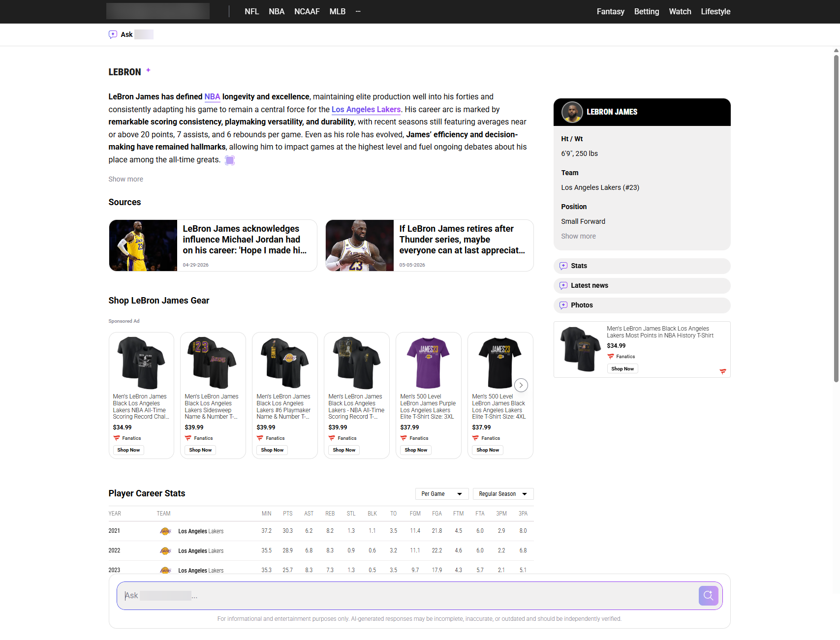Viewport: 840px width, 640px height.
Task: Submit question with the purple search button
Action: (708, 596)
